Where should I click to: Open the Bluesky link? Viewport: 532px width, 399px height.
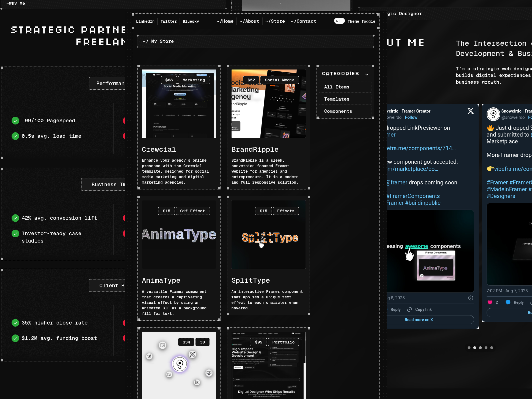[x=191, y=21]
